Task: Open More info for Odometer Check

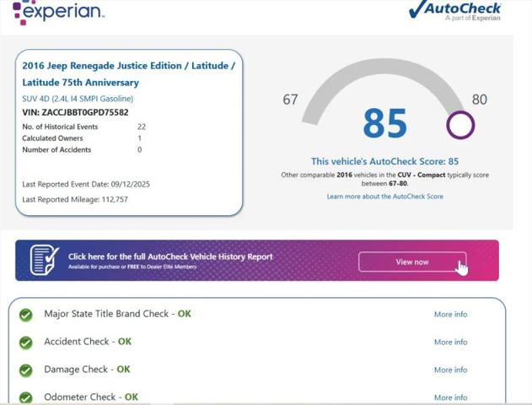Action: click(450, 397)
